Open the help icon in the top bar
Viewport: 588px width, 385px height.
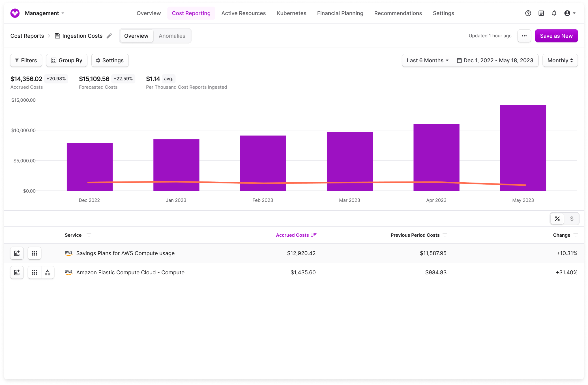[x=528, y=13]
